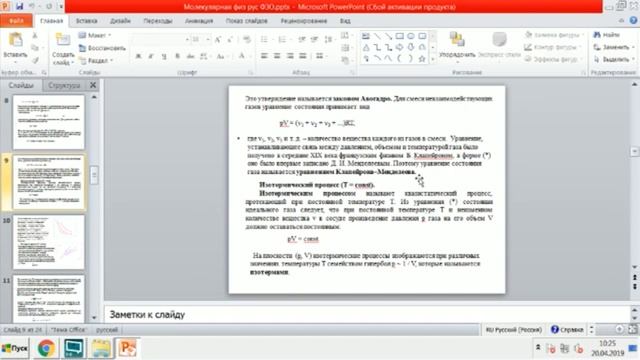The width and height of the screenshot is (640, 360).
Task: Select the oval shape
Action: [411, 36]
